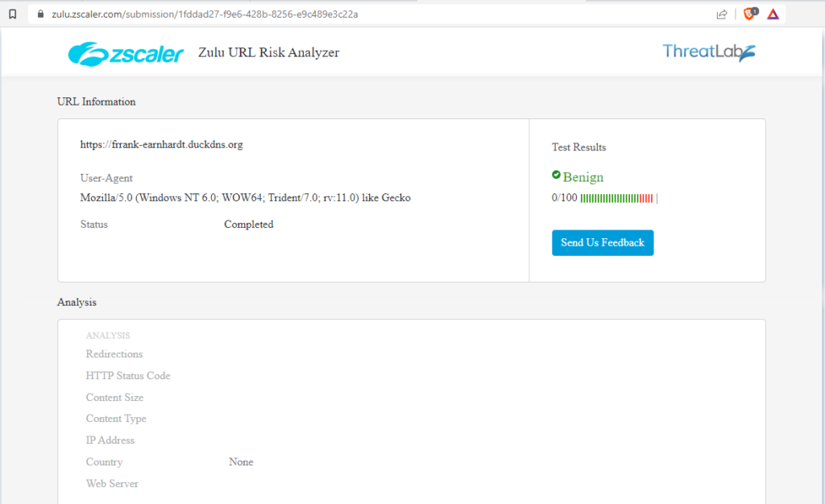Viewport: 825px width, 504px height.
Task: Click the Redirections row label
Action: click(x=114, y=354)
